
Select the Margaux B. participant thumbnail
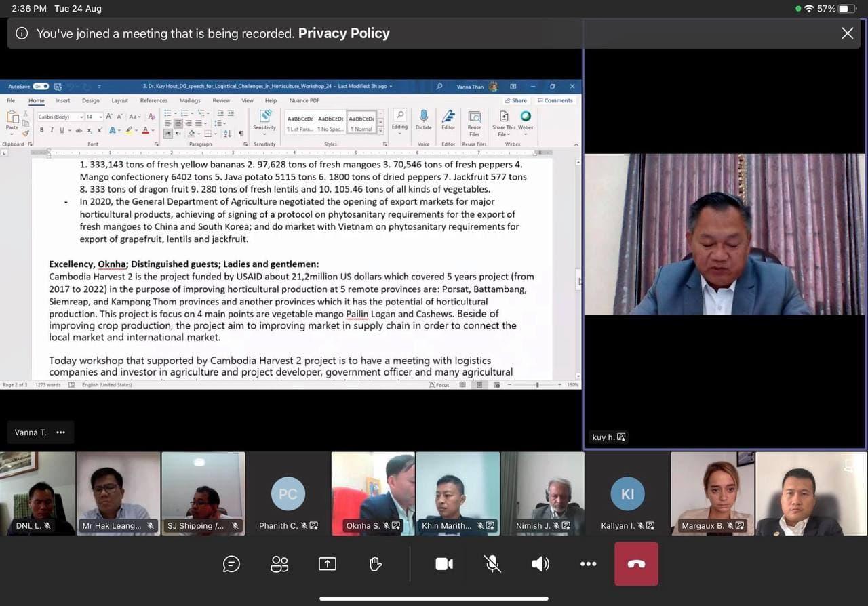713,493
